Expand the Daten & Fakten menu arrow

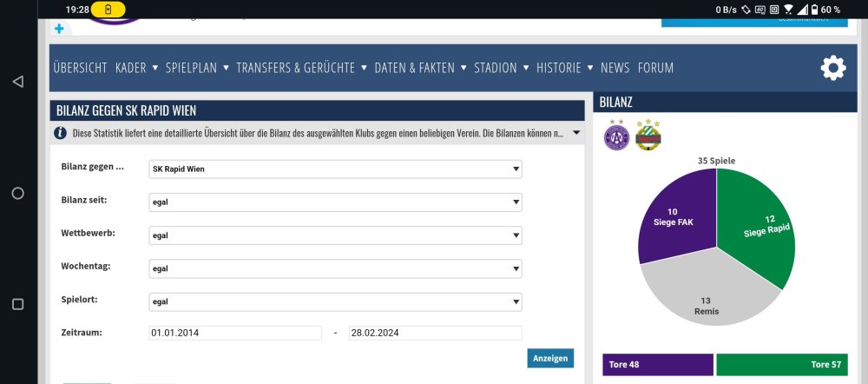tap(464, 68)
